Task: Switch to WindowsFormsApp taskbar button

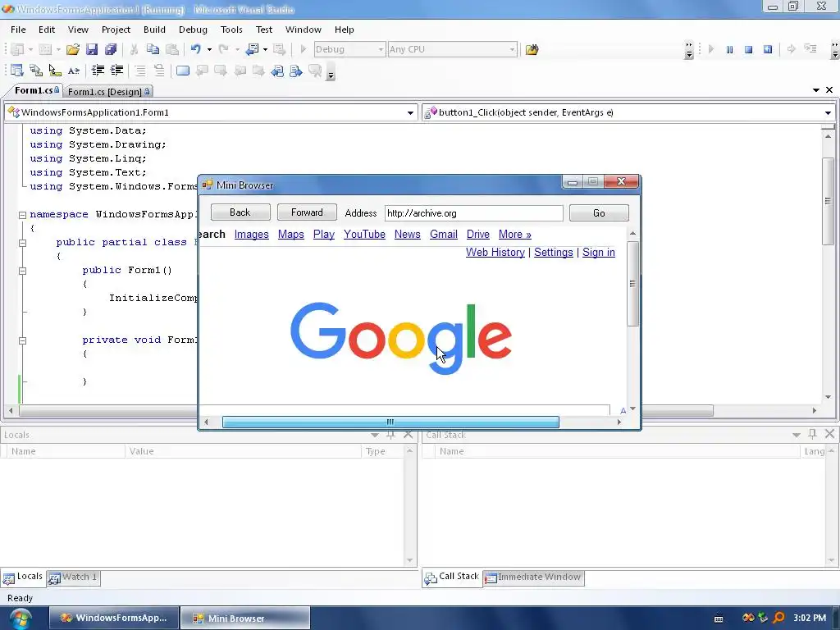Action: click(x=113, y=619)
